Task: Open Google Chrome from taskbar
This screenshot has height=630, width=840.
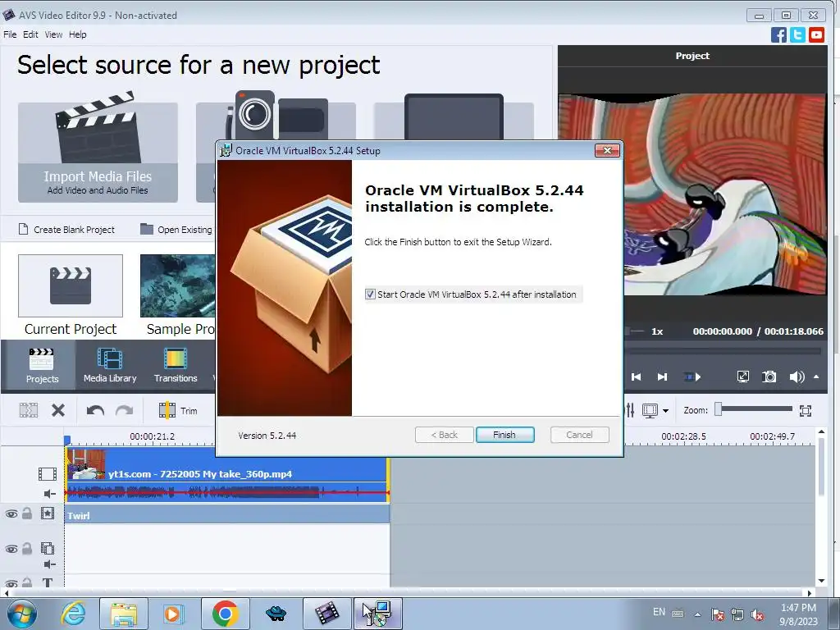Action: [x=226, y=614]
